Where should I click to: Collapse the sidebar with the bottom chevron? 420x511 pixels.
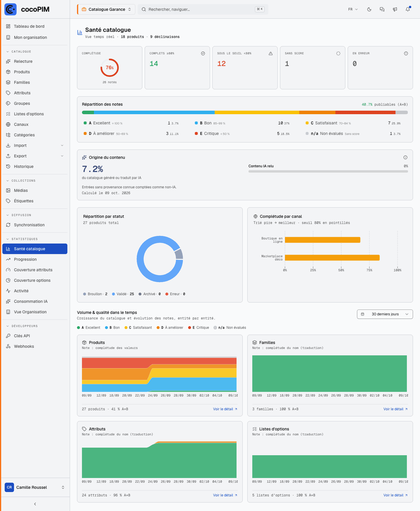[35, 504]
